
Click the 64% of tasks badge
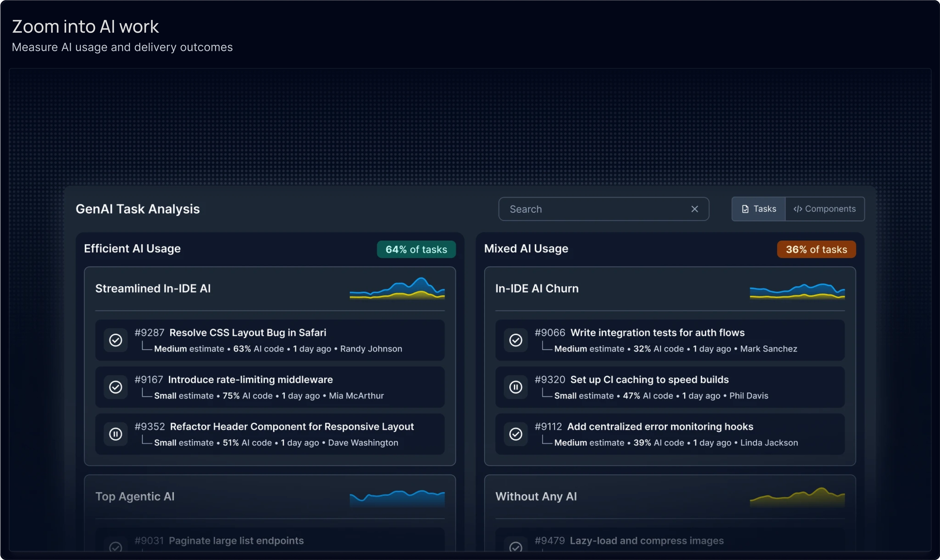click(x=416, y=249)
